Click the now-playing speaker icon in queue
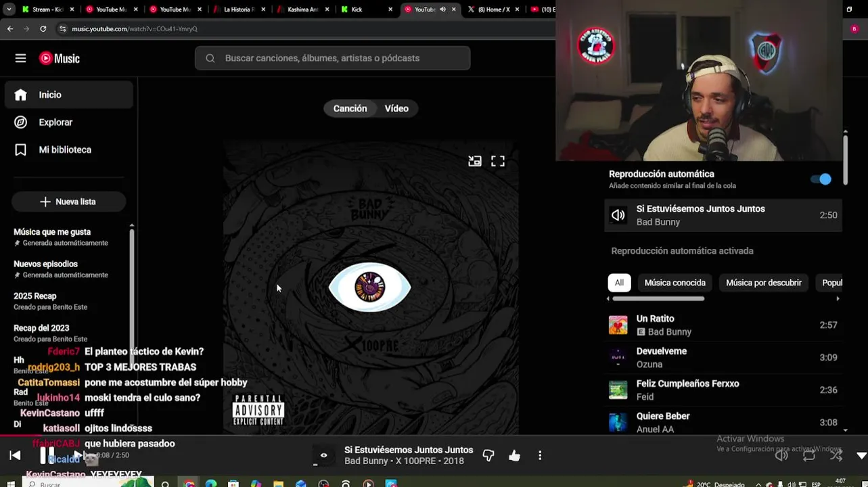This screenshot has height=487, width=868. tap(618, 215)
